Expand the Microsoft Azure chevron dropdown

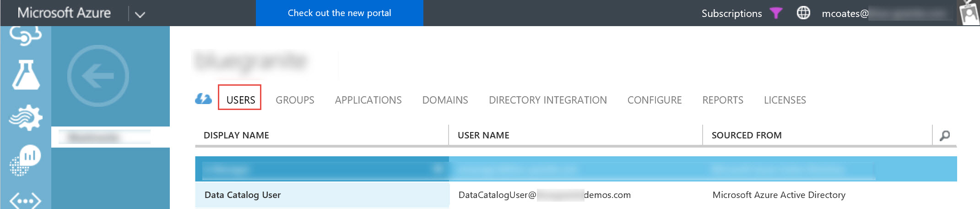coord(140,14)
